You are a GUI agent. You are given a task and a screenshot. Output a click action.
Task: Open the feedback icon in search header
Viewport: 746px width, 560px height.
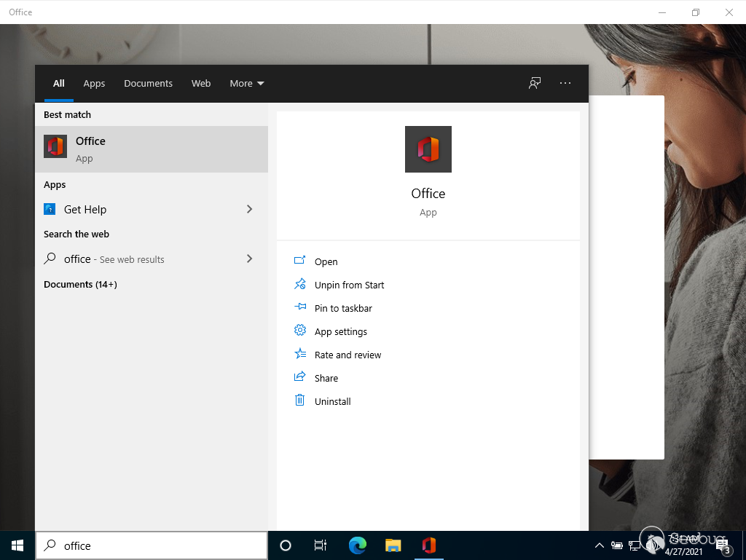tap(535, 83)
